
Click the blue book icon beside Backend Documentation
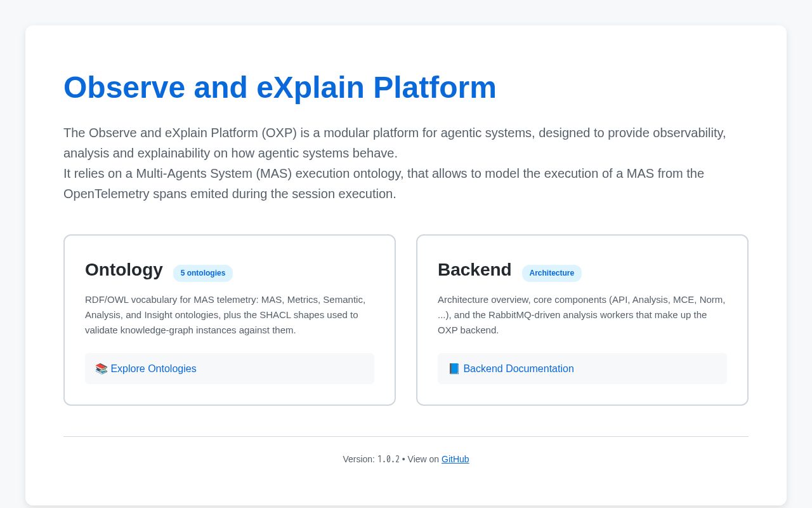click(x=454, y=368)
